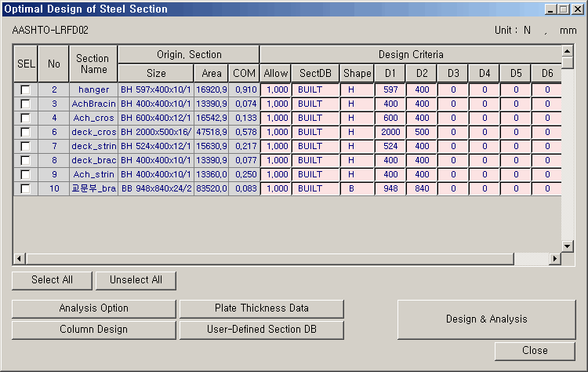Click the Section Name column header
588x372 pixels.
93,64
